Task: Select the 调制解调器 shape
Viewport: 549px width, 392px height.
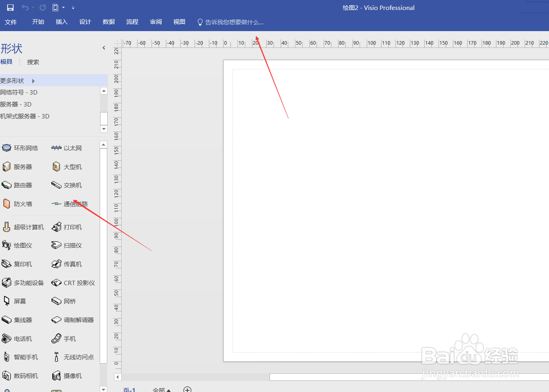Action: pos(73,320)
